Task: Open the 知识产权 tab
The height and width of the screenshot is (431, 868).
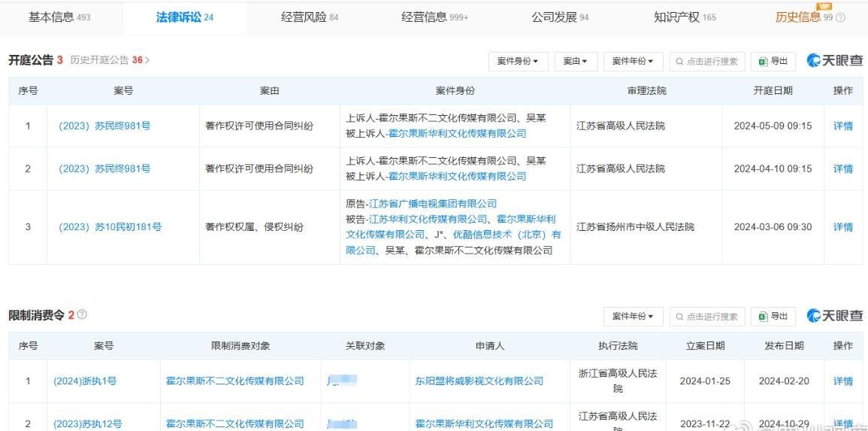Action: click(x=684, y=17)
